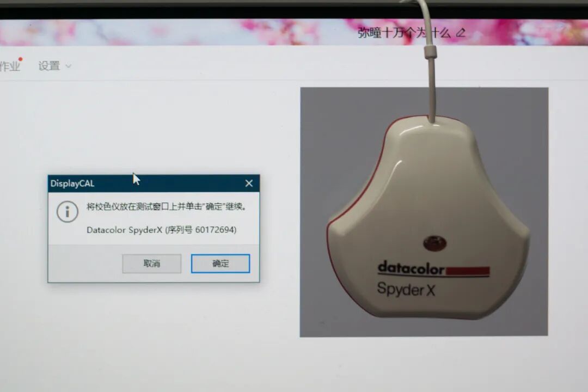Image resolution: width=588 pixels, height=392 pixels.
Task: Click the nickname text 弥瞳十万个为什么
Action: [x=404, y=33]
